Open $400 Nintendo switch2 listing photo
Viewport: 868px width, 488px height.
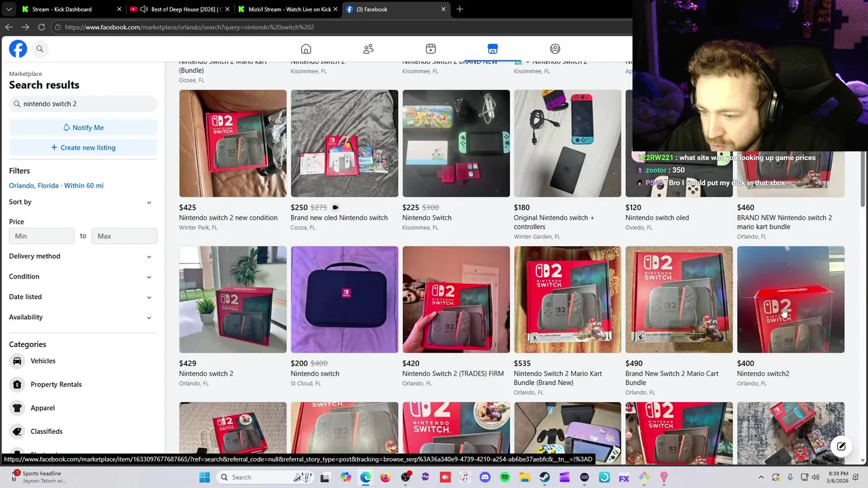[791, 300]
